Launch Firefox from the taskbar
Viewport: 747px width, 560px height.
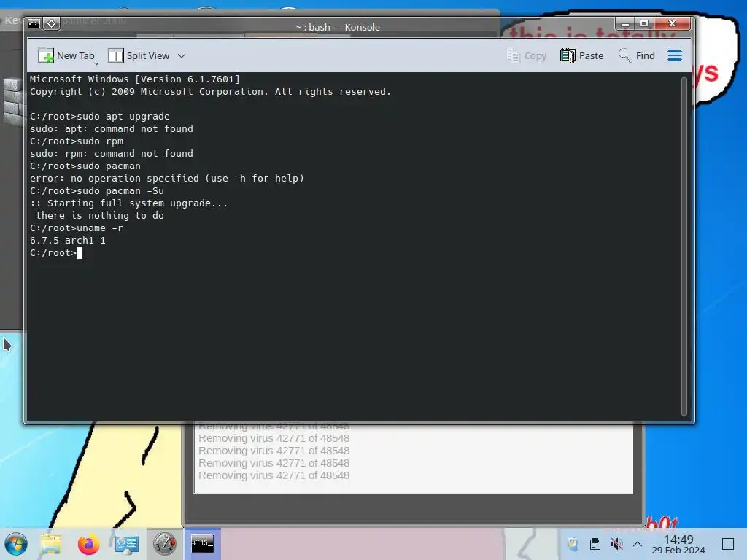88,544
